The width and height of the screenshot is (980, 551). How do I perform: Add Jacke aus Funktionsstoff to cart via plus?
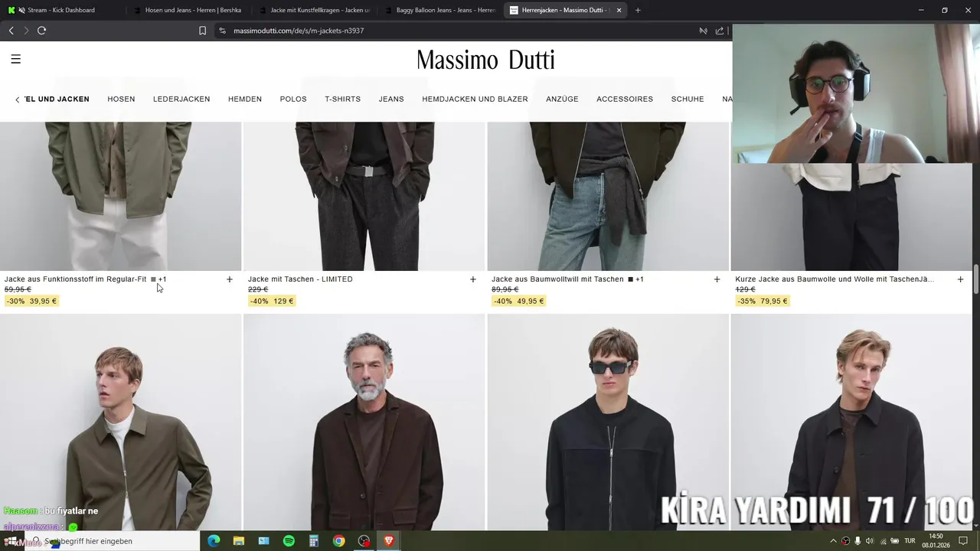click(x=229, y=279)
